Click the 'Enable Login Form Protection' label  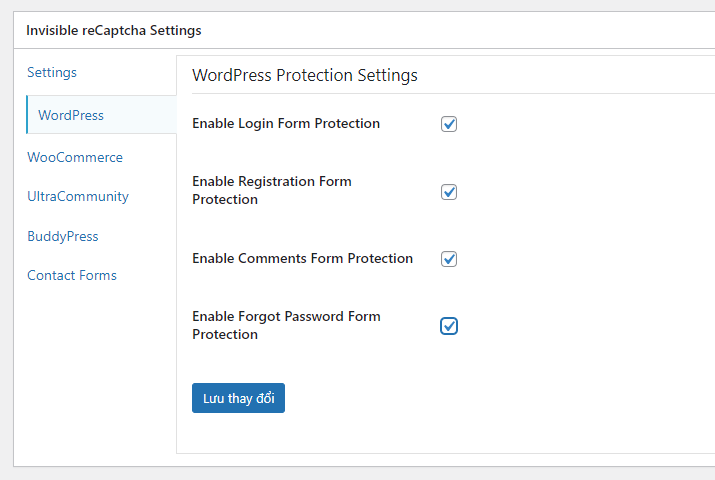pyautogui.click(x=286, y=124)
